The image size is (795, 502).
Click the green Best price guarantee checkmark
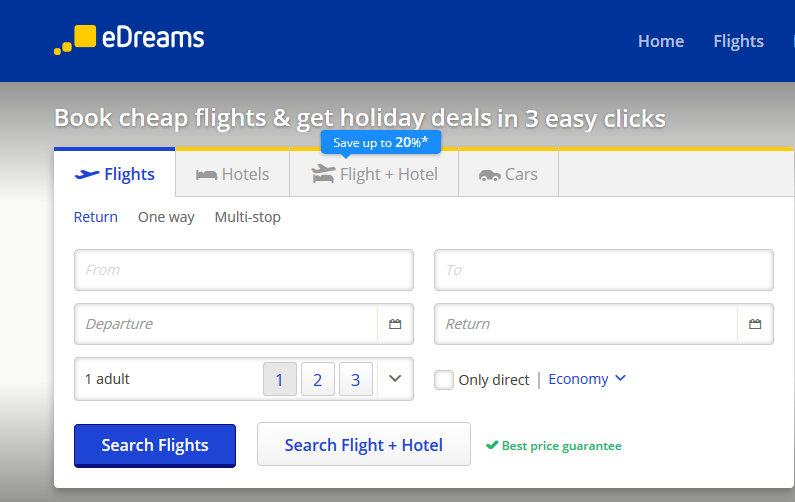492,445
